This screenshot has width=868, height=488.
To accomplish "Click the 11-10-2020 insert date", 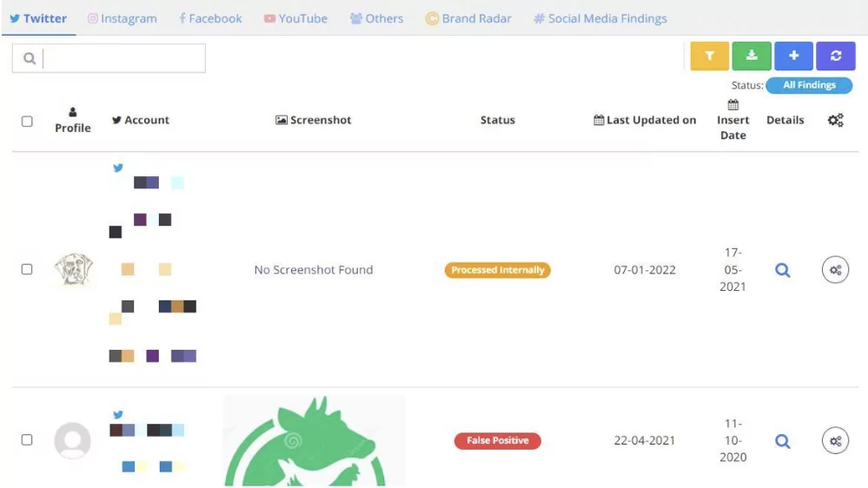I will (x=733, y=440).
